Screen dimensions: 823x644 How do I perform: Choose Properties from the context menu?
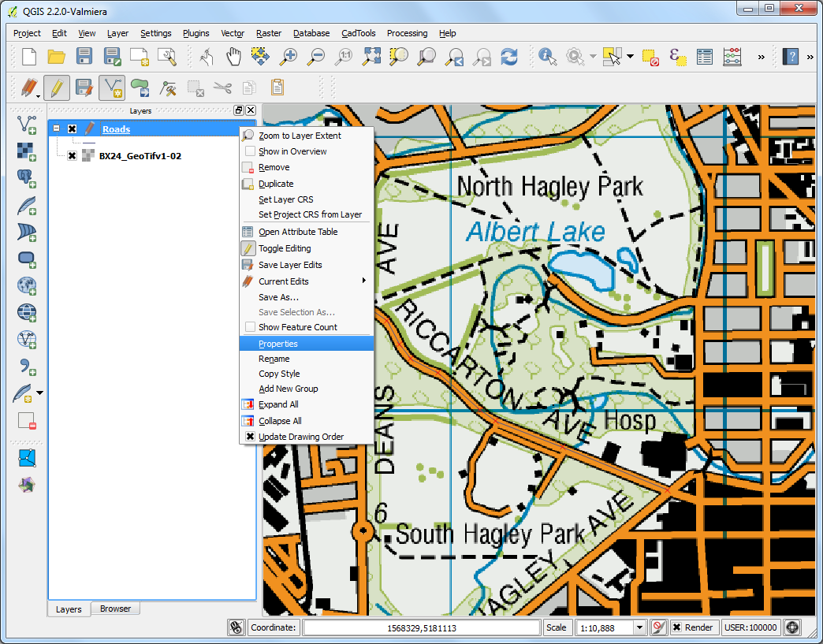278,344
